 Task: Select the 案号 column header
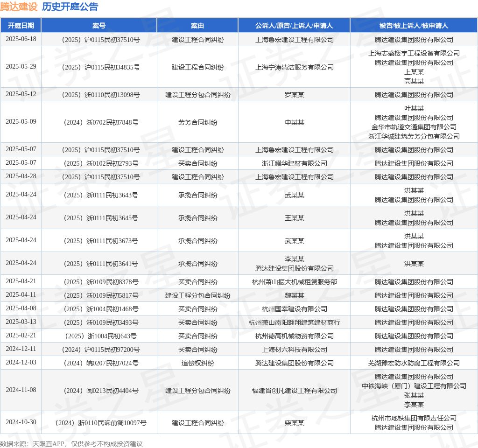(99, 26)
